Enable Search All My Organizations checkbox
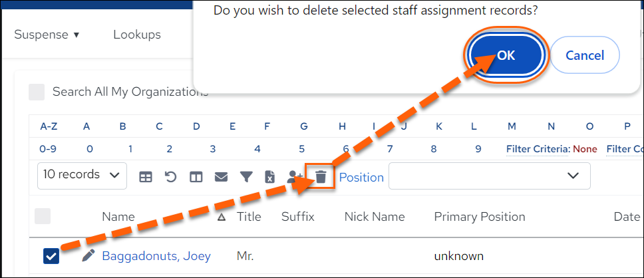 point(37,92)
